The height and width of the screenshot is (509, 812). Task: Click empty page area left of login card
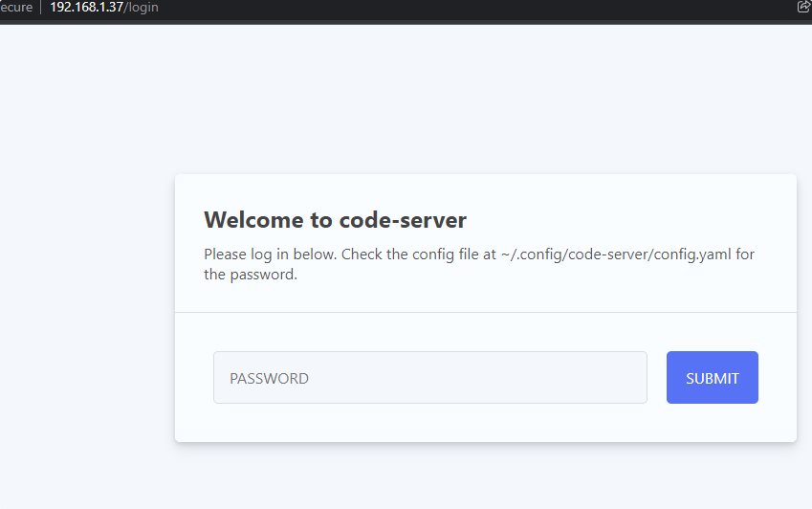coord(86,306)
